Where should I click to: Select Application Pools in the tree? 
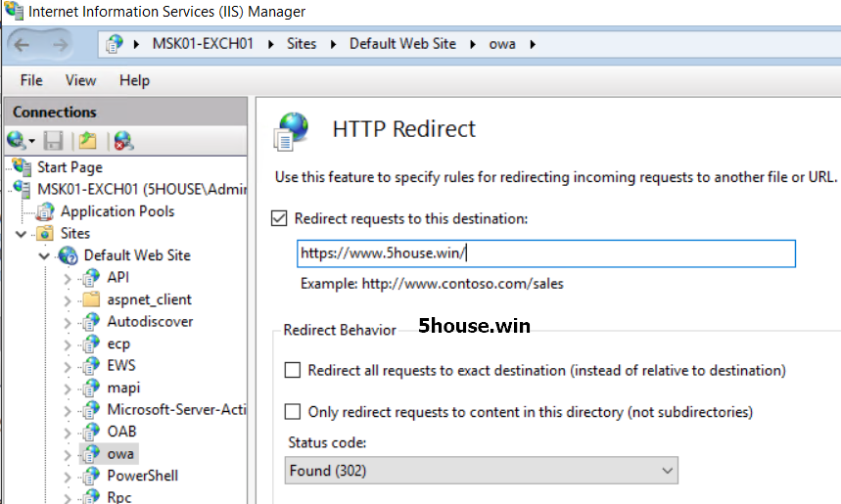(x=117, y=211)
